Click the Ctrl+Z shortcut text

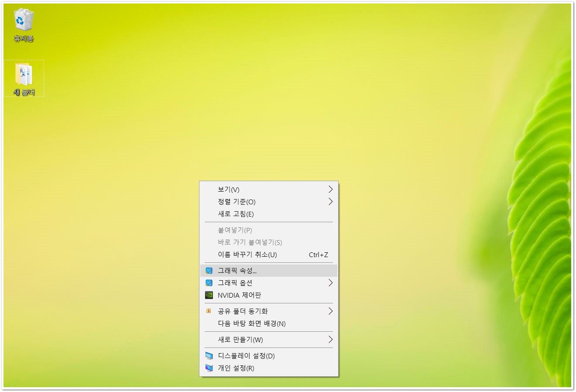click(319, 254)
